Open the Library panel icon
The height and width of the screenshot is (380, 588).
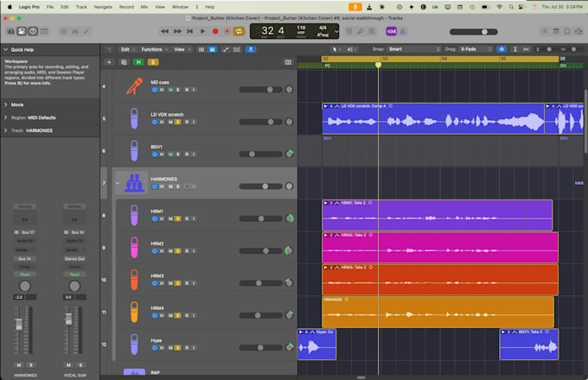(x=10, y=31)
